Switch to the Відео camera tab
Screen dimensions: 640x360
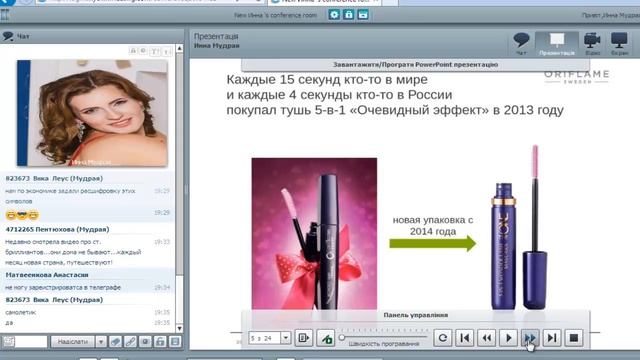(x=592, y=44)
